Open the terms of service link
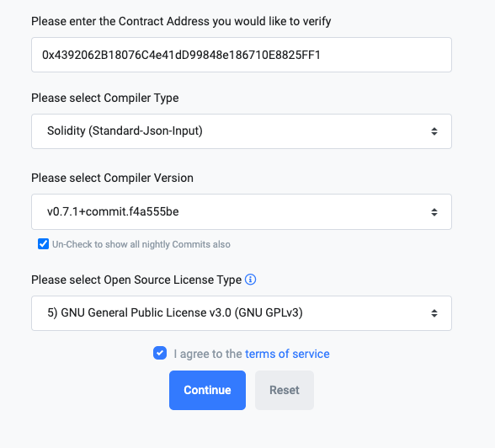 (287, 354)
